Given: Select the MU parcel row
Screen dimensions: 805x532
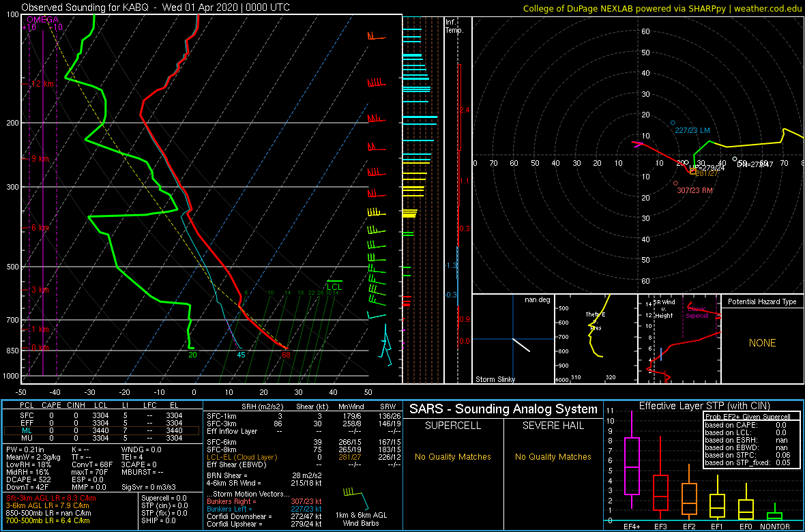Looking at the screenshot, I should point(102,438).
